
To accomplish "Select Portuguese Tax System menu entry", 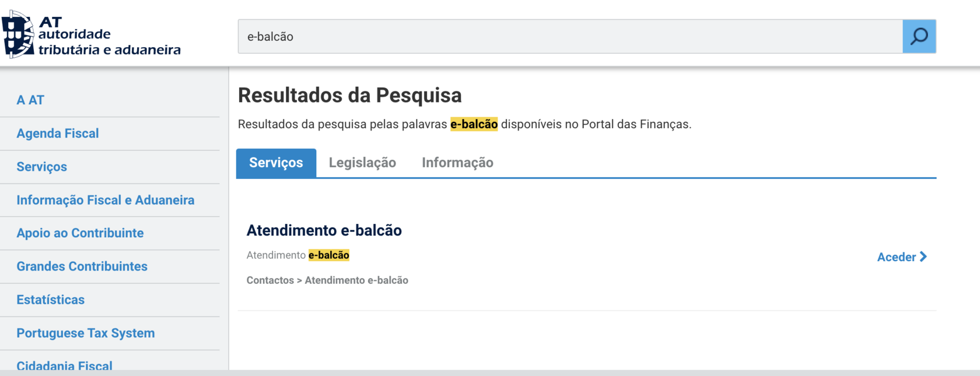I will 86,333.
